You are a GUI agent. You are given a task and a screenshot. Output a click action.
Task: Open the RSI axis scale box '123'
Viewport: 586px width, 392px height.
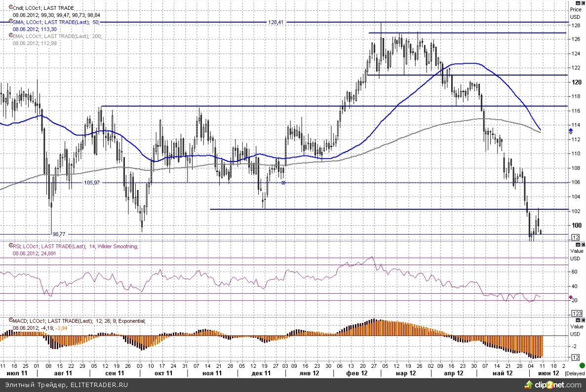pos(576,314)
